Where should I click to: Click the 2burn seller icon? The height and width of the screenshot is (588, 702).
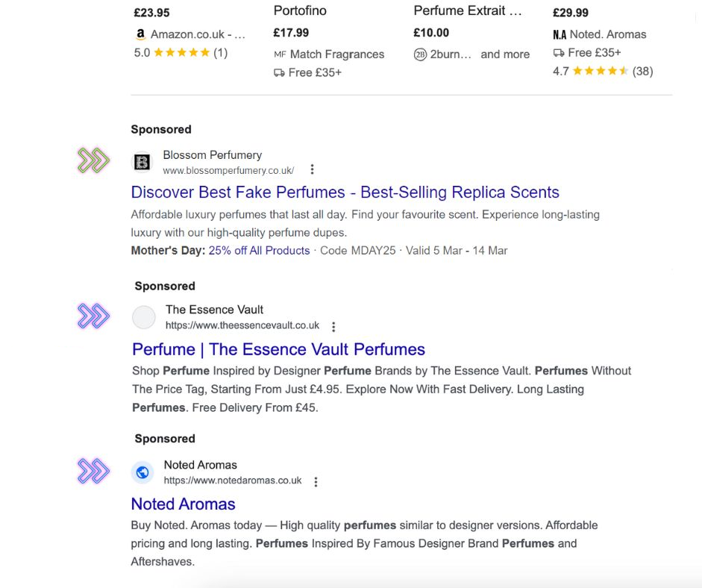click(420, 54)
